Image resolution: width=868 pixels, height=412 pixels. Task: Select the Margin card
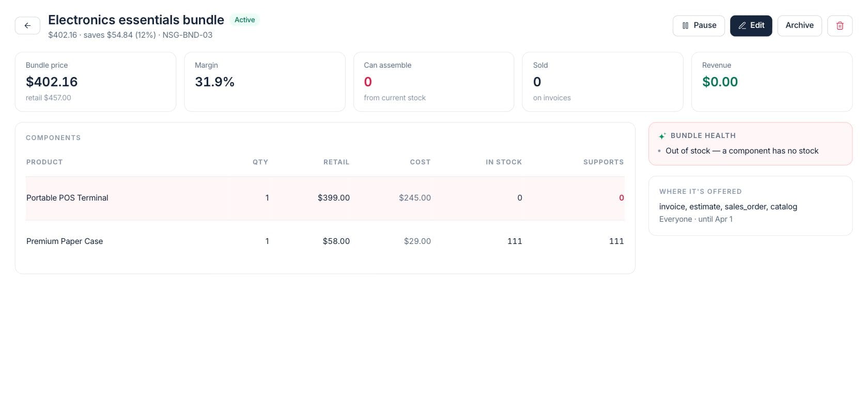265,82
